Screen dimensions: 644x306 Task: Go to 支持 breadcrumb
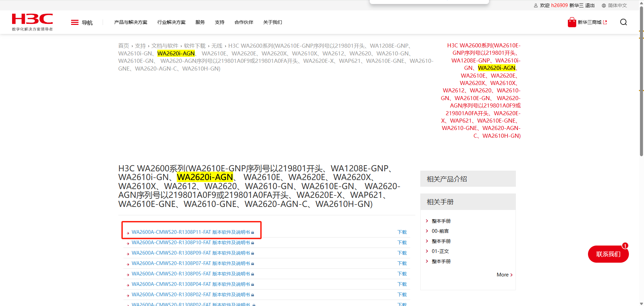pyautogui.click(x=140, y=46)
